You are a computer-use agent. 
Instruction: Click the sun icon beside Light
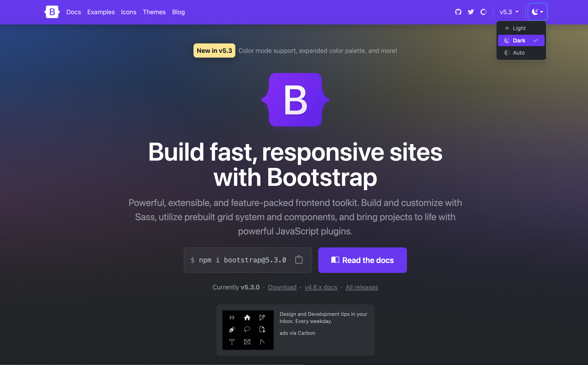[507, 28]
